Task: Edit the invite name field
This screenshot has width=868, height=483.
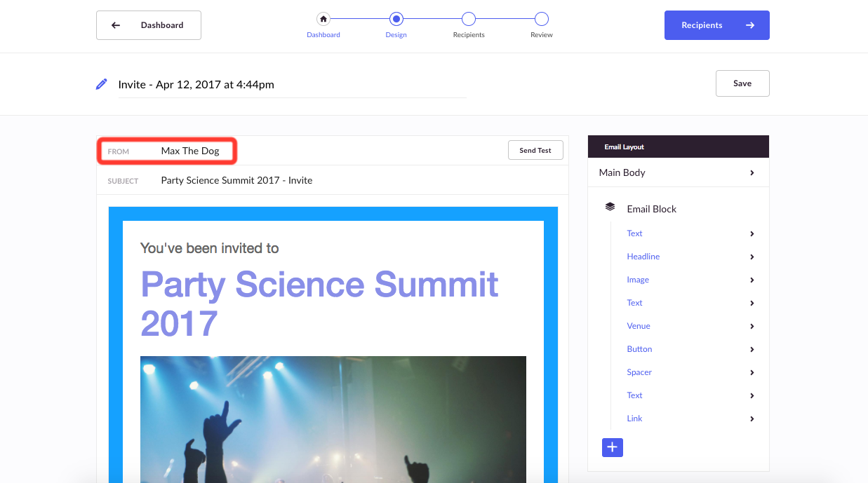Action: [x=292, y=85]
